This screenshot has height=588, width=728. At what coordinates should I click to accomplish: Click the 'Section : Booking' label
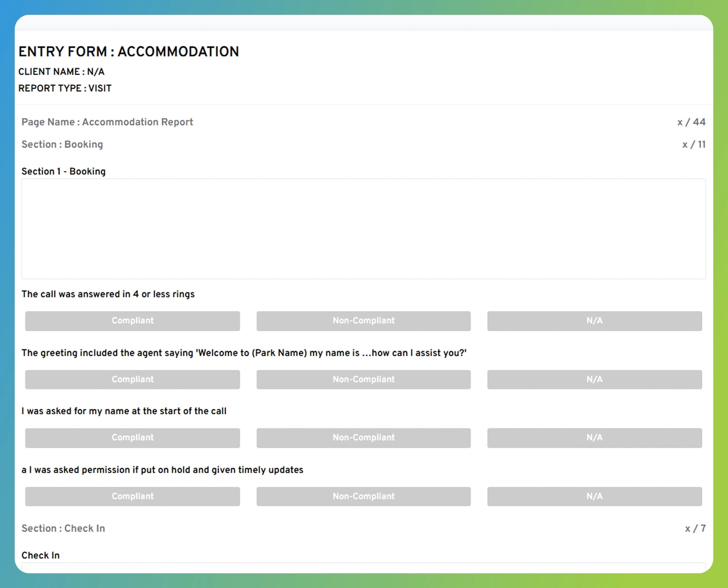pyautogui.click(x=62, y=144)
